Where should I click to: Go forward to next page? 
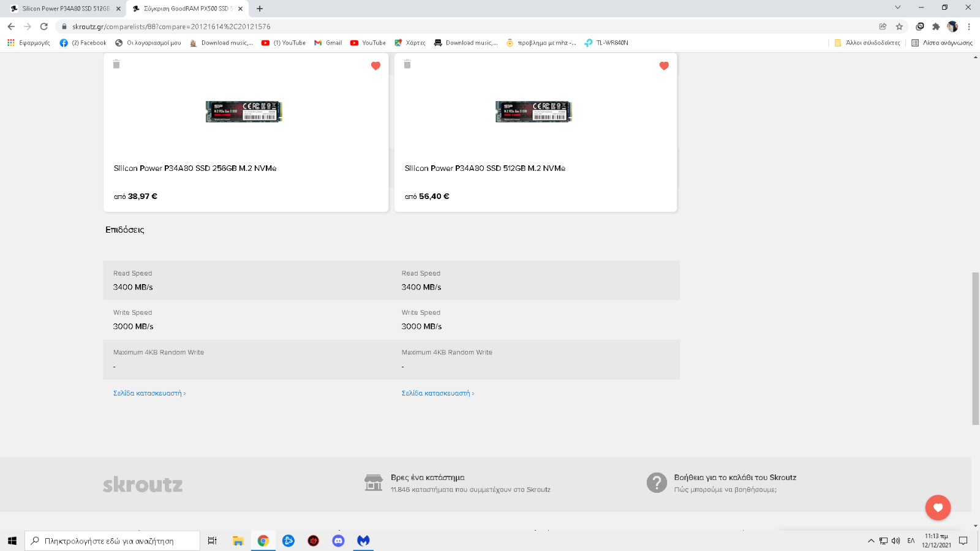(28, 26)
